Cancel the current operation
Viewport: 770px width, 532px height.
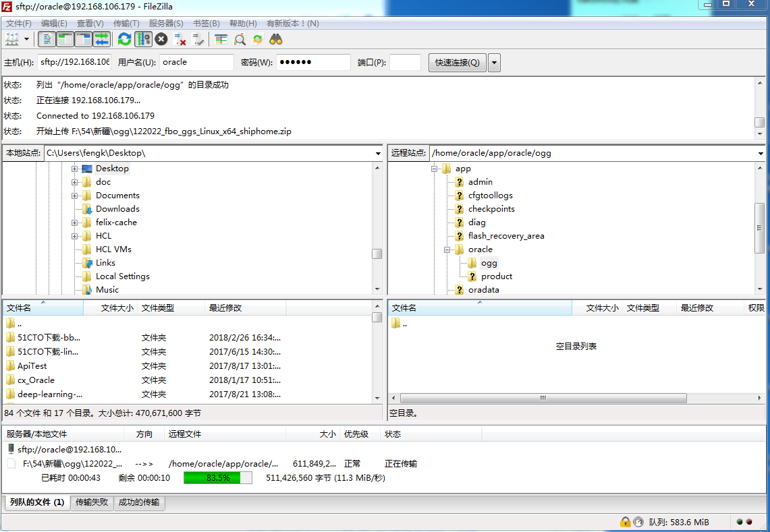click(161, 39)
